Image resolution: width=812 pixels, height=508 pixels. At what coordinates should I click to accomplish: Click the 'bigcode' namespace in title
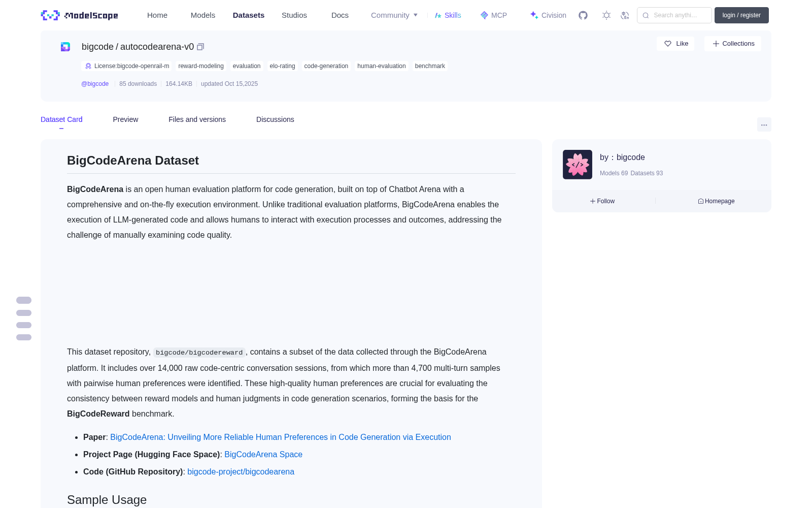click(x=97, y=47)
